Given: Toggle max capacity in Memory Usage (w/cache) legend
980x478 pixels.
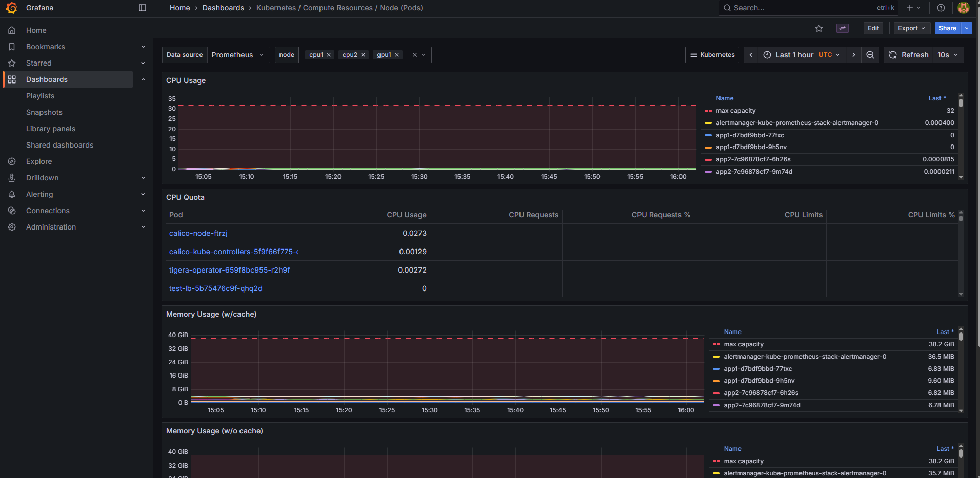Looking at the screenshot, I should [744, 344].
